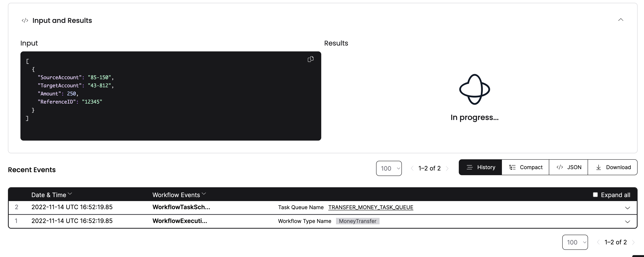This screenshot has width=644, height=257.
Task: Click the copy icon on Input panel
Action: pos(310,59)
